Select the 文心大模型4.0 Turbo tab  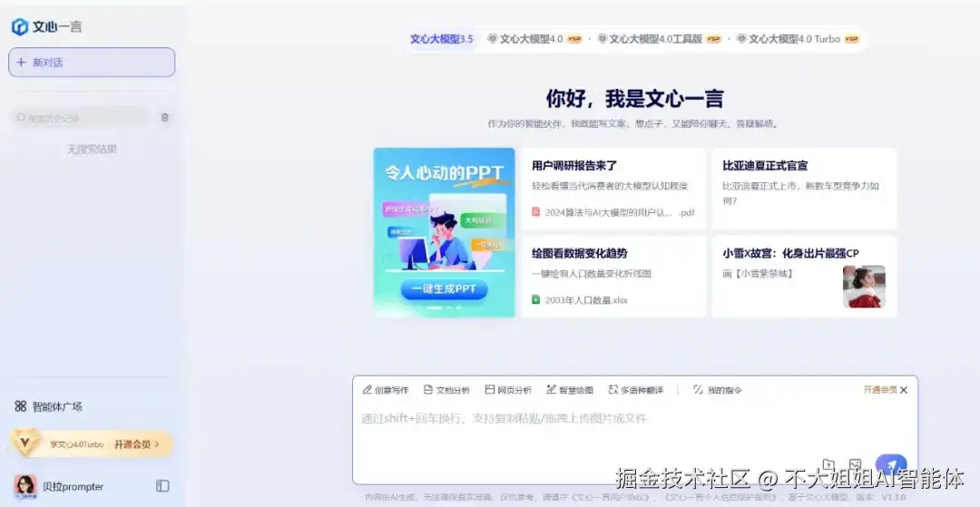pyautogui.click(x=799, y=39)
